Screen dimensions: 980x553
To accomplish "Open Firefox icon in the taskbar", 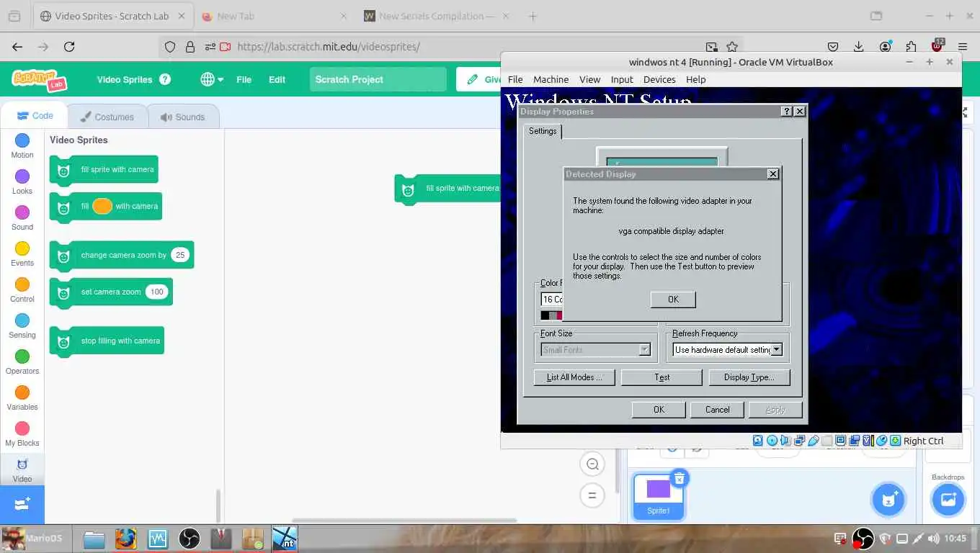I will pyautogui.click(x=126, y=539).
